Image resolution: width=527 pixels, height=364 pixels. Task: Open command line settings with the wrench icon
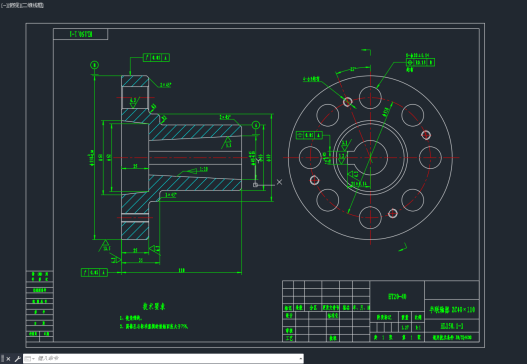[x=17, y=359]
